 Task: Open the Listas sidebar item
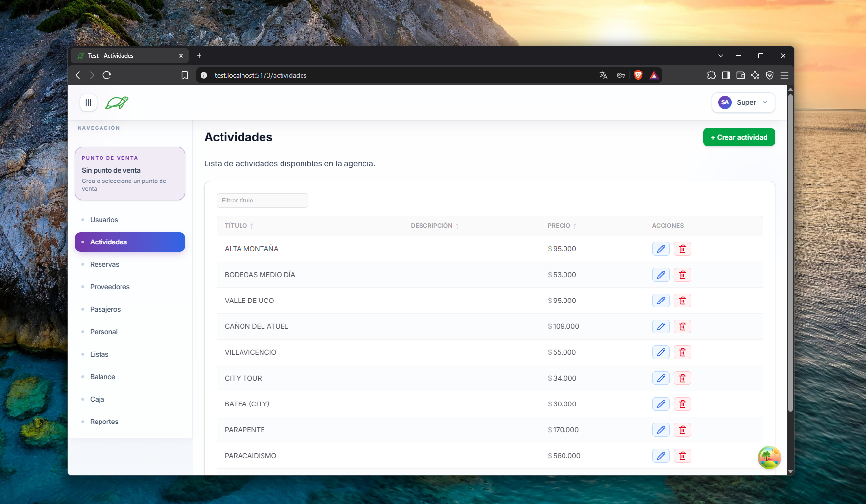click(130, 354)
